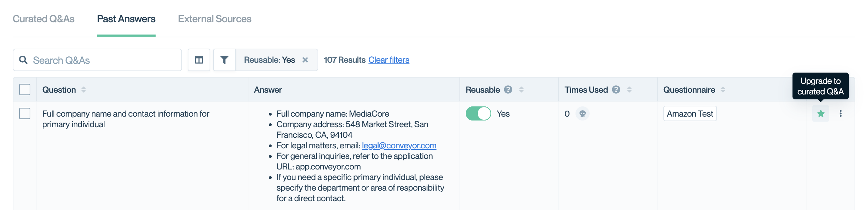Click the Times Used help icon
The image size is (868, 210).
pyautogui.click(x=616, y=90)
